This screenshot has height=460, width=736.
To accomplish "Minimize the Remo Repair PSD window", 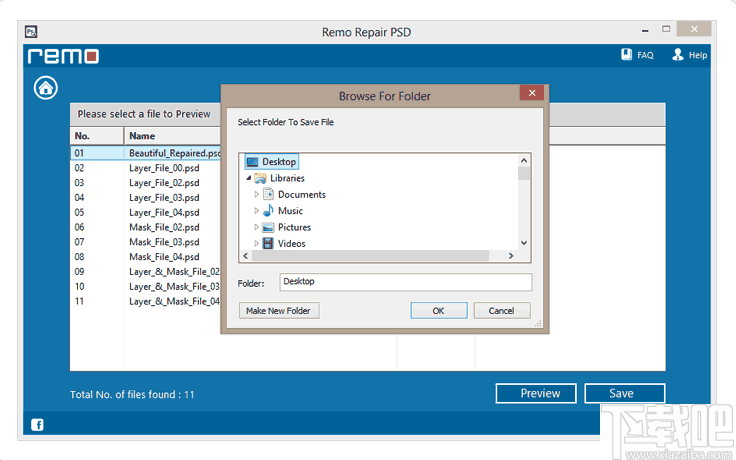I will coord(645,30).
